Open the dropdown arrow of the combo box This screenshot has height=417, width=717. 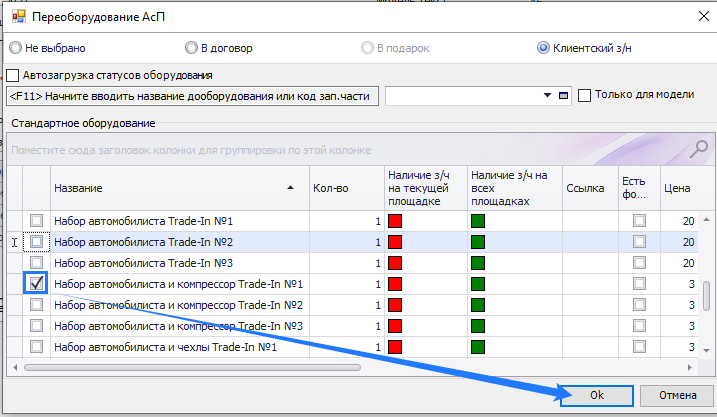pos(547,96)
